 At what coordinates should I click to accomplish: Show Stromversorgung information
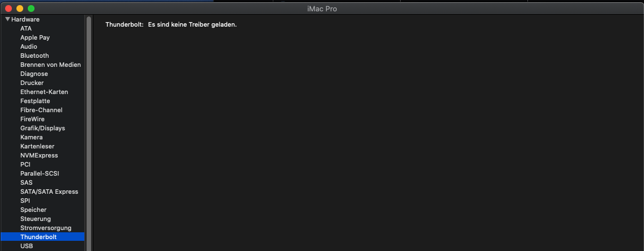point(46,228)
